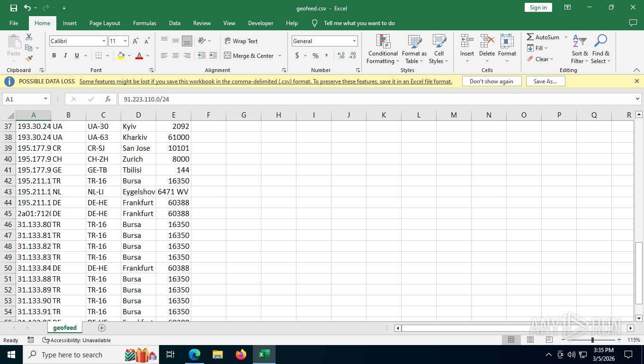This screenshot has height=364, width=644.
Task: Toggle Underline formatting
Action: pos(77,55)
